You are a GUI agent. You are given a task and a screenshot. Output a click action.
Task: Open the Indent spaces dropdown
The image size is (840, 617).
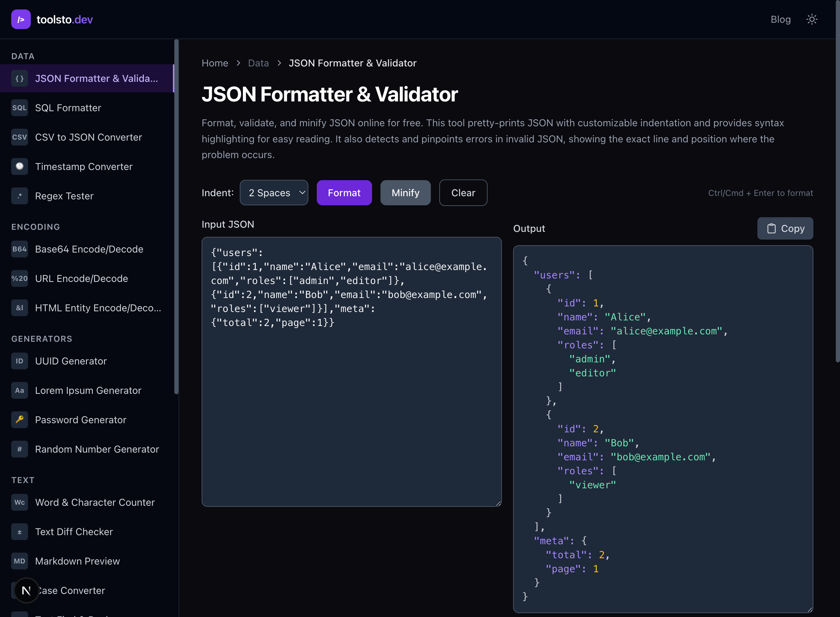(274, 193)
